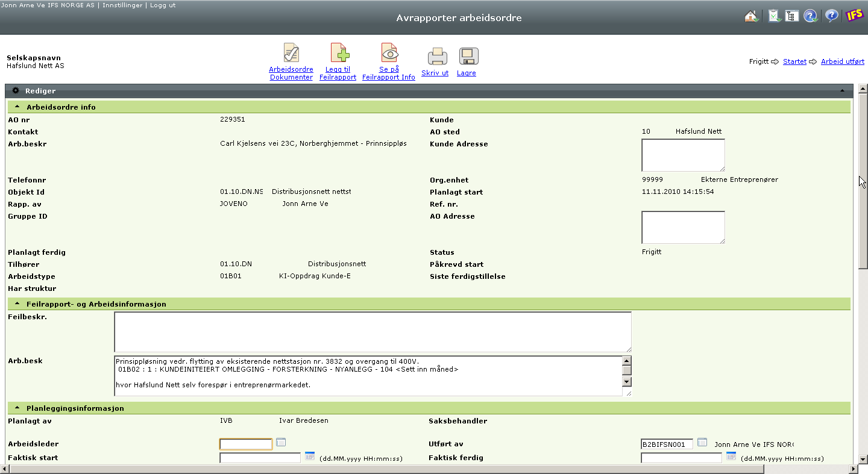Viewport: 868px width, 474px height.
Task: Click into the Arb.besk text area
Action: click(x=368, y=376)
